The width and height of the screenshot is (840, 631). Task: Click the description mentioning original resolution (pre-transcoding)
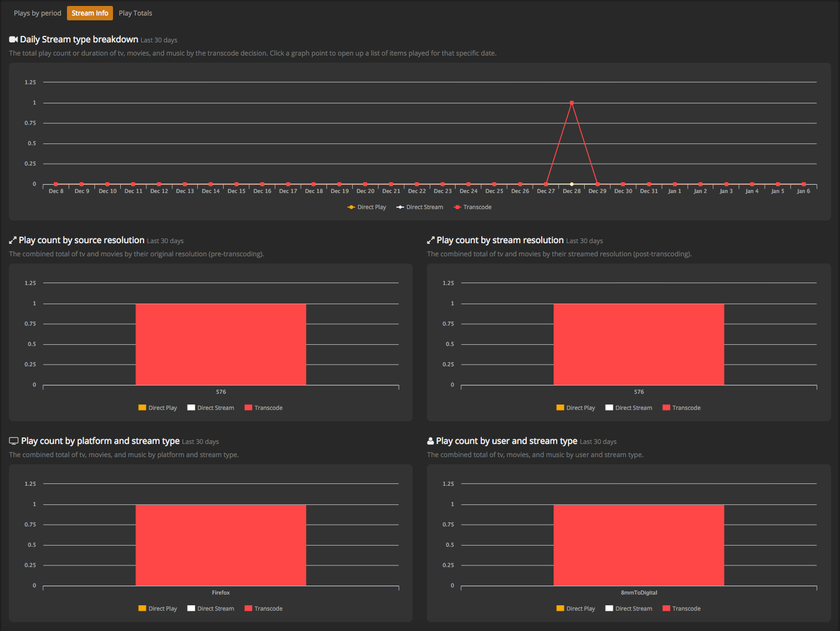coord(136,254)
